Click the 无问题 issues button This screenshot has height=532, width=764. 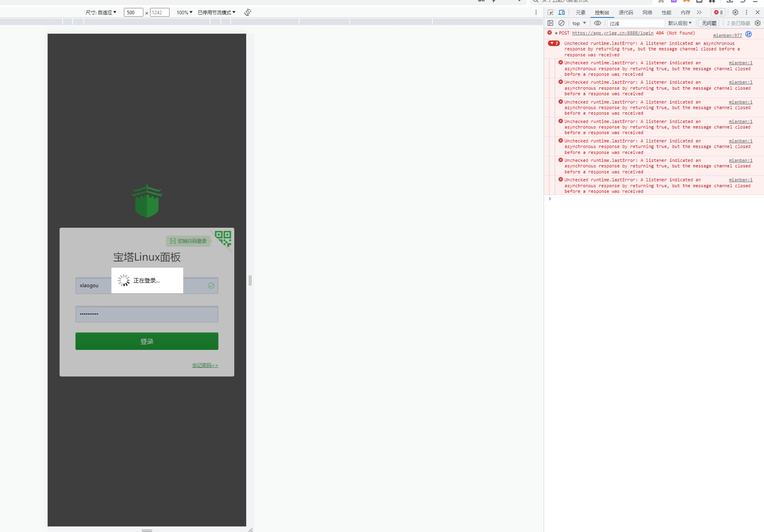point(709,23)
